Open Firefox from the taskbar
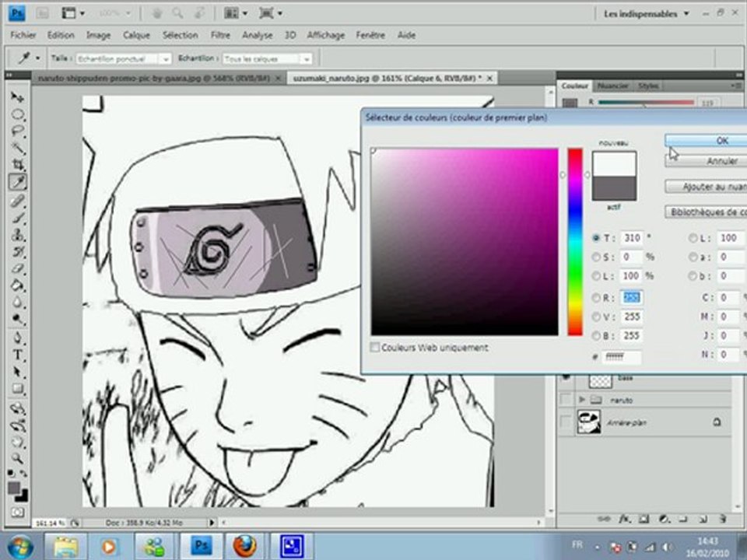Image resolution: width=747 pixels, height=560 pixels. click(x=244, y=546)
